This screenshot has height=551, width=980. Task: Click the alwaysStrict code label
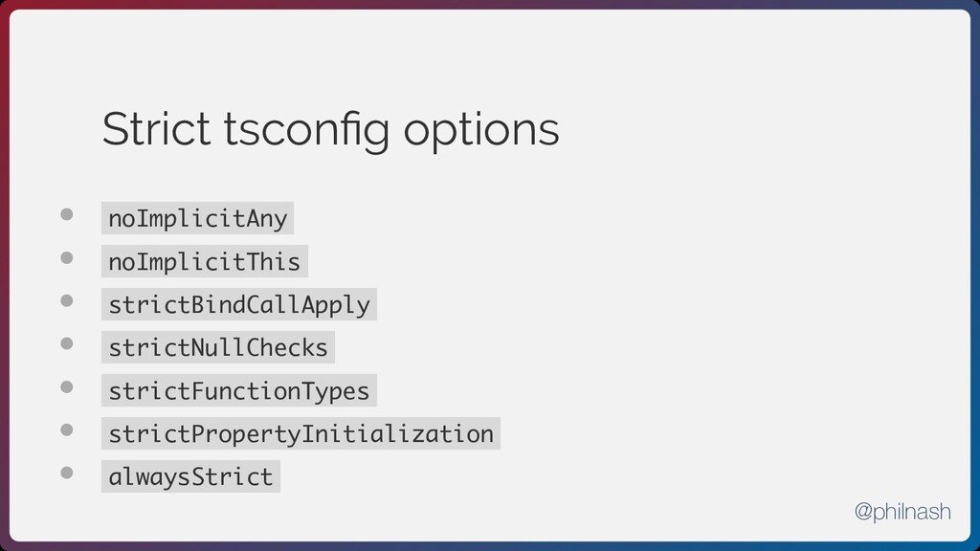tap(190, 476)
